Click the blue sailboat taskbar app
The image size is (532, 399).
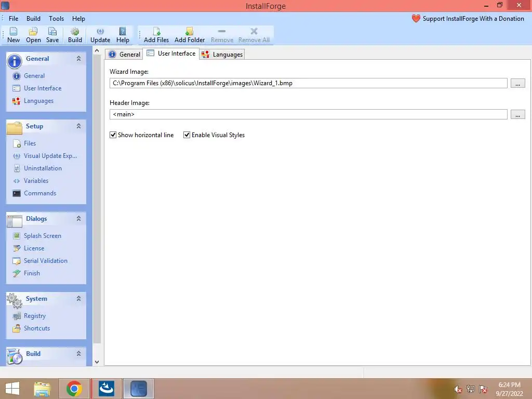(107, 389)
